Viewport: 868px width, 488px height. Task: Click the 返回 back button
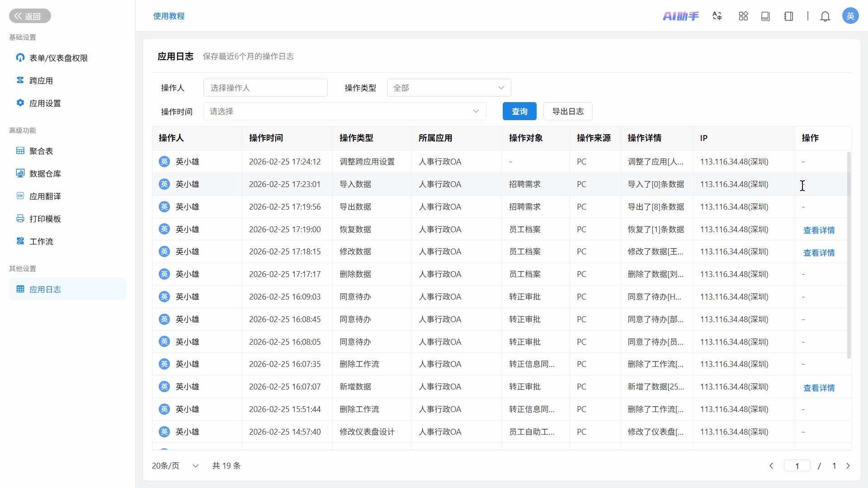coord(30,16)
